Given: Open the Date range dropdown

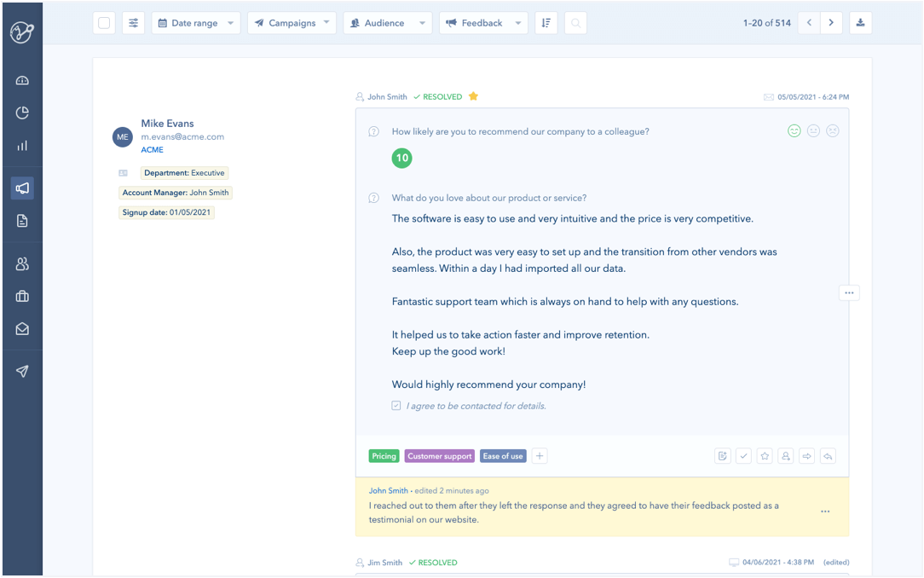Looking at the screenshot, I should coord(196,23).
